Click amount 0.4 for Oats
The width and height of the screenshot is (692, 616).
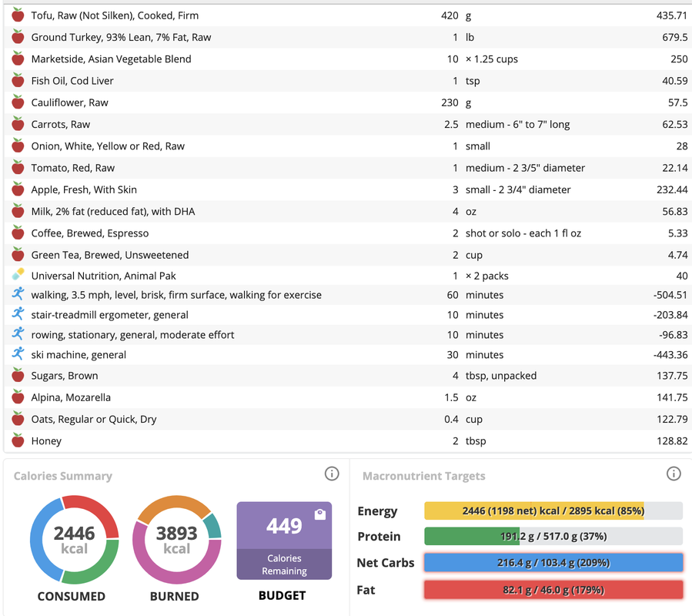click(x=451, y=419)
